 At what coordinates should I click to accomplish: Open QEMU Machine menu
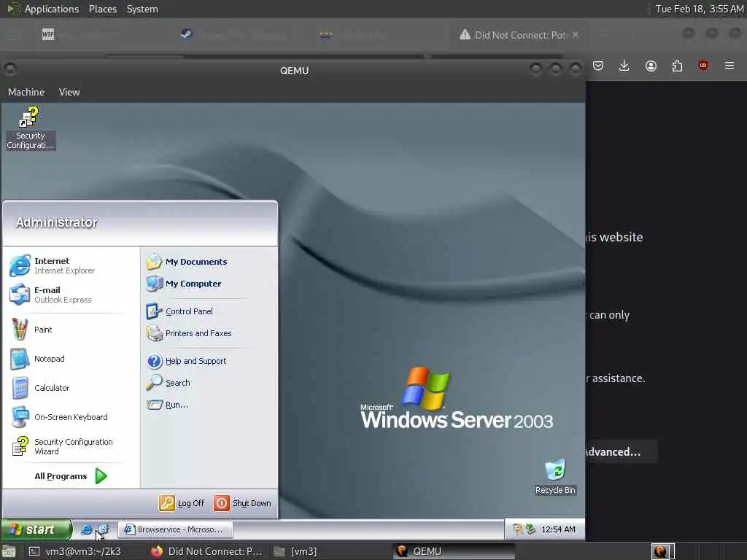click(26, 92)
